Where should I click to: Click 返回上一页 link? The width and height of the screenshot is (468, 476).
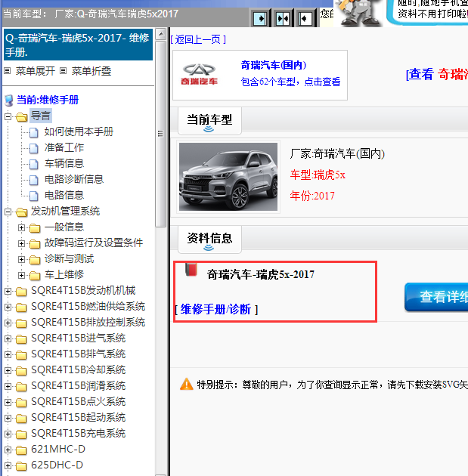(x=198, y=39)
